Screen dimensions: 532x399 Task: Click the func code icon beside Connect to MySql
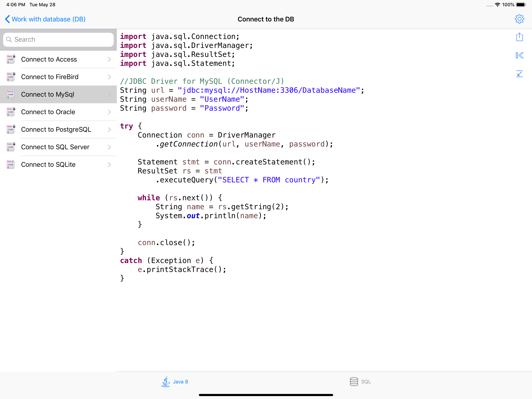(10, 94)
